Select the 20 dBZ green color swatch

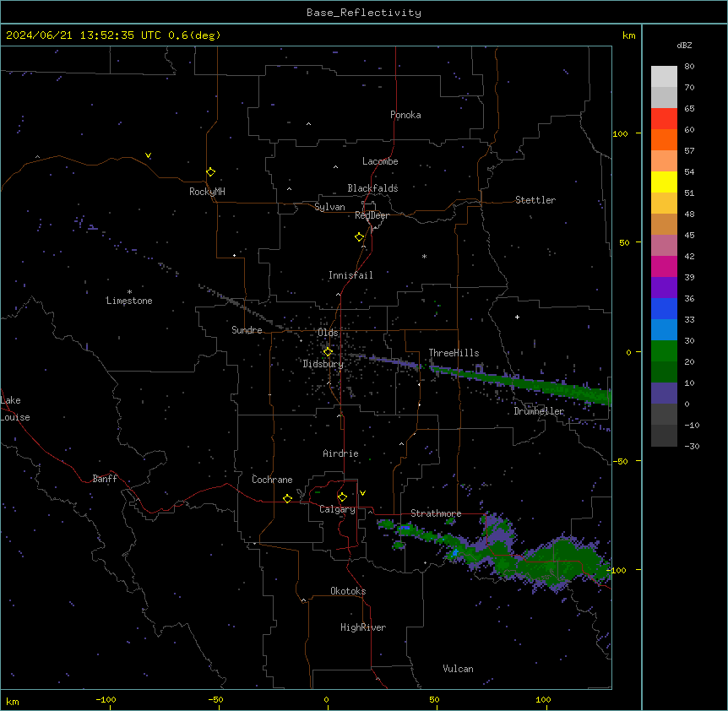coord(664,351)
